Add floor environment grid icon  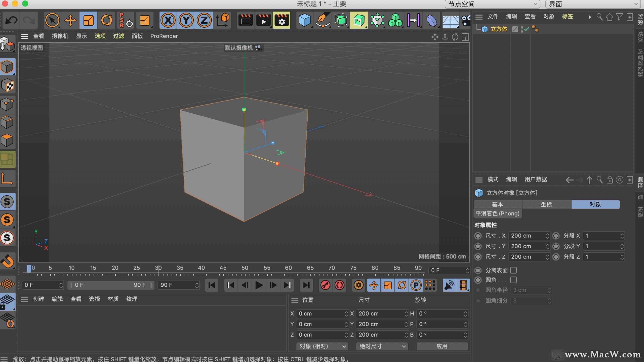click(450, 22)
